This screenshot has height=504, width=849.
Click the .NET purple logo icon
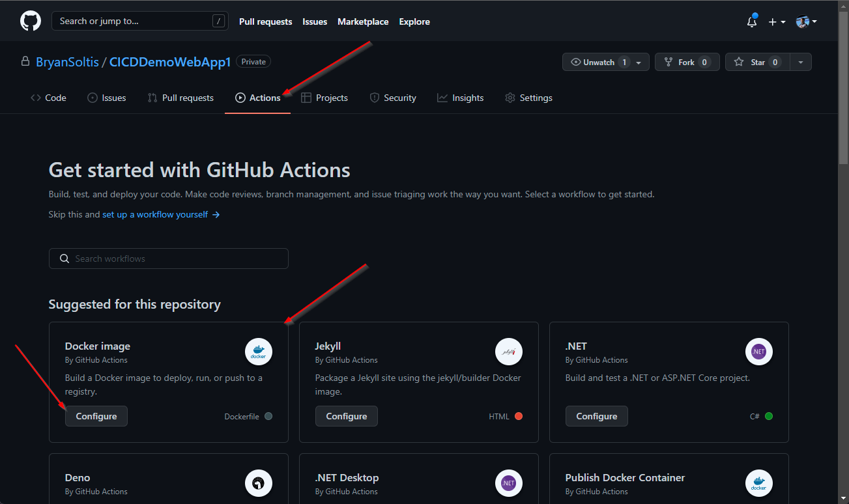click(759, 352)
